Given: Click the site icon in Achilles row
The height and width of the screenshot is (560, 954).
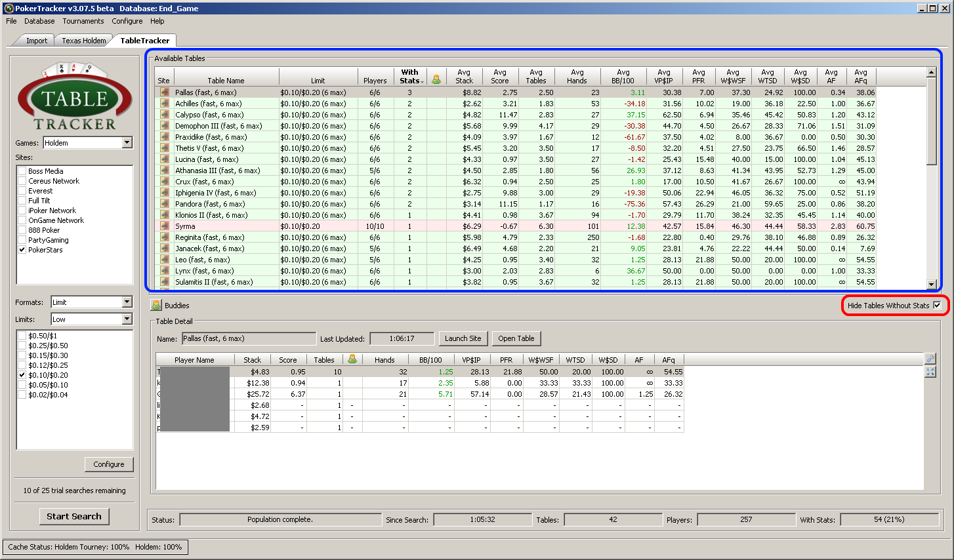Looking at the screenshot, I should (x=165, y=104).
